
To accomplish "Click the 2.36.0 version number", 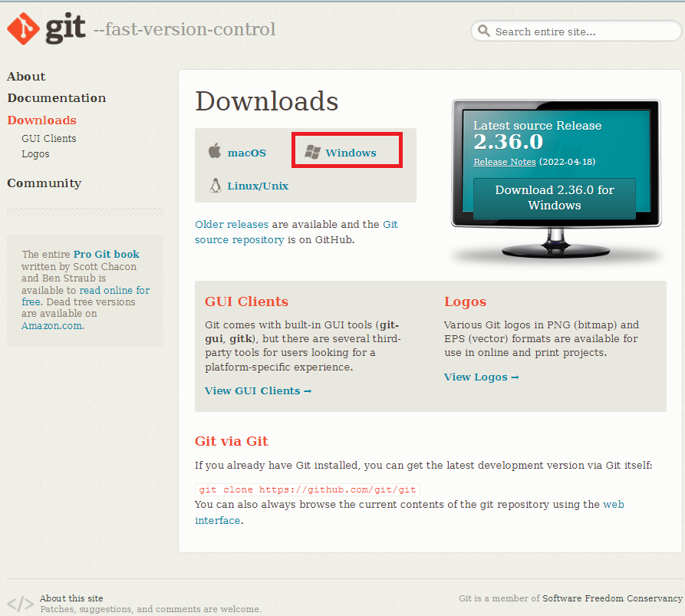I will (509, 142).
